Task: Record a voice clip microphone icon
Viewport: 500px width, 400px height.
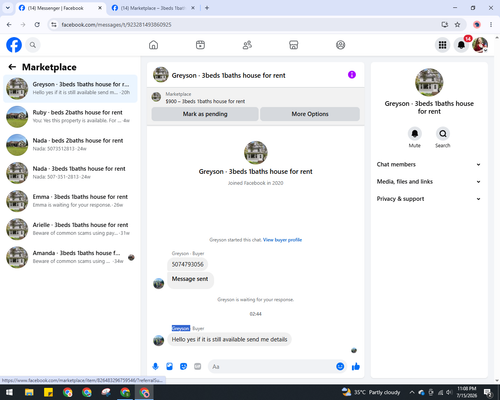Action: 155,367
